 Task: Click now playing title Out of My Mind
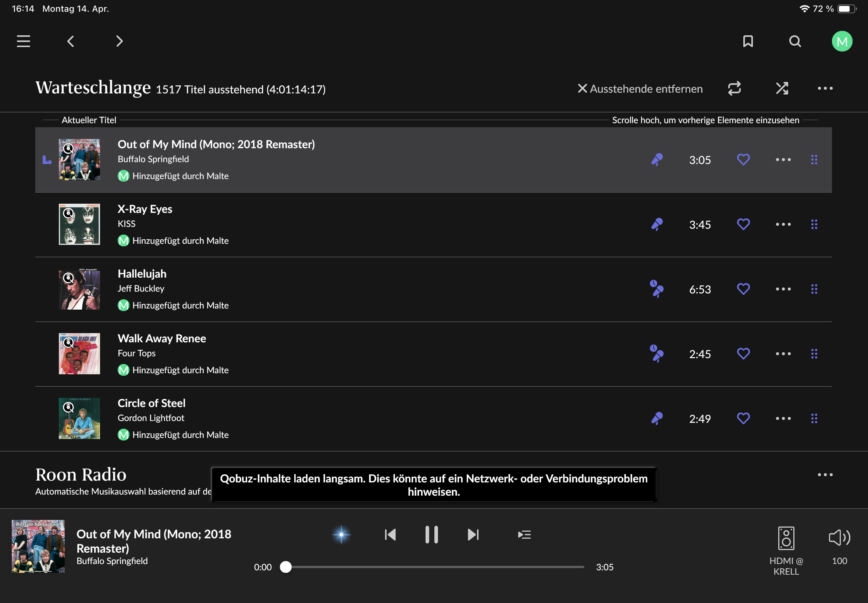[154, 541]
